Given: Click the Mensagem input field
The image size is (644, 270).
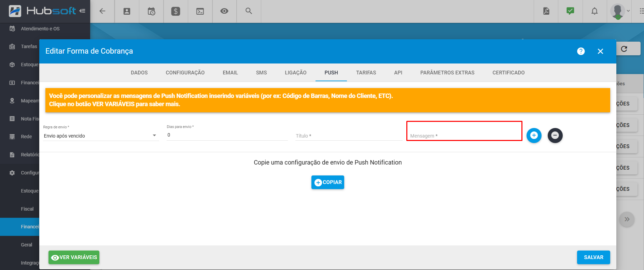Looking at the screenshot, I should 464,136.
